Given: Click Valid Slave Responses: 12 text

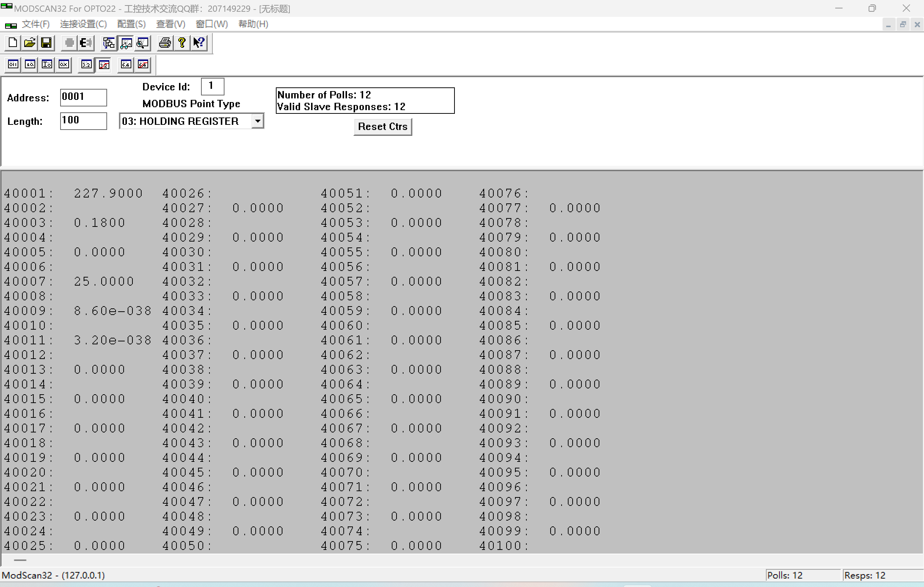Looking at the screenshot, I should pos(341,107).
